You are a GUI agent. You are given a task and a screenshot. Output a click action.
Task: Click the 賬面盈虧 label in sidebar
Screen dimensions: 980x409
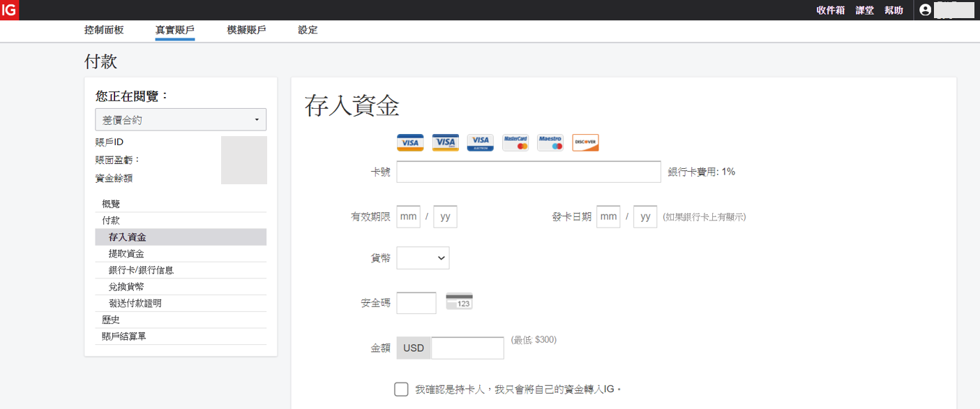pyautogui.click(x=118, y=160)
